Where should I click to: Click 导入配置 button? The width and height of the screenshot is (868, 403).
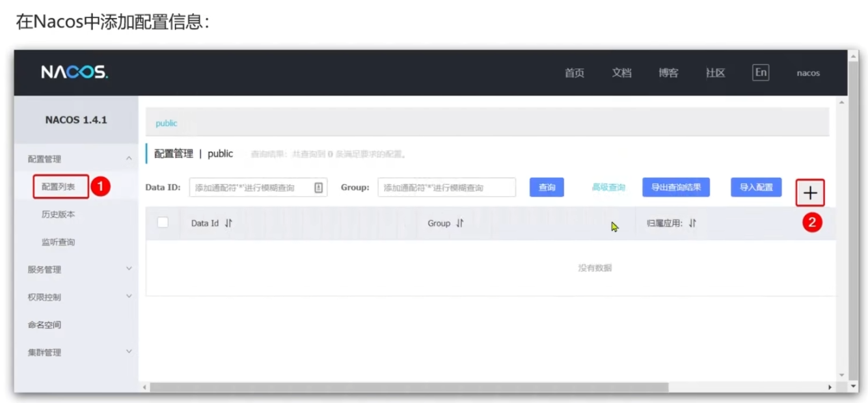(756, 188)
